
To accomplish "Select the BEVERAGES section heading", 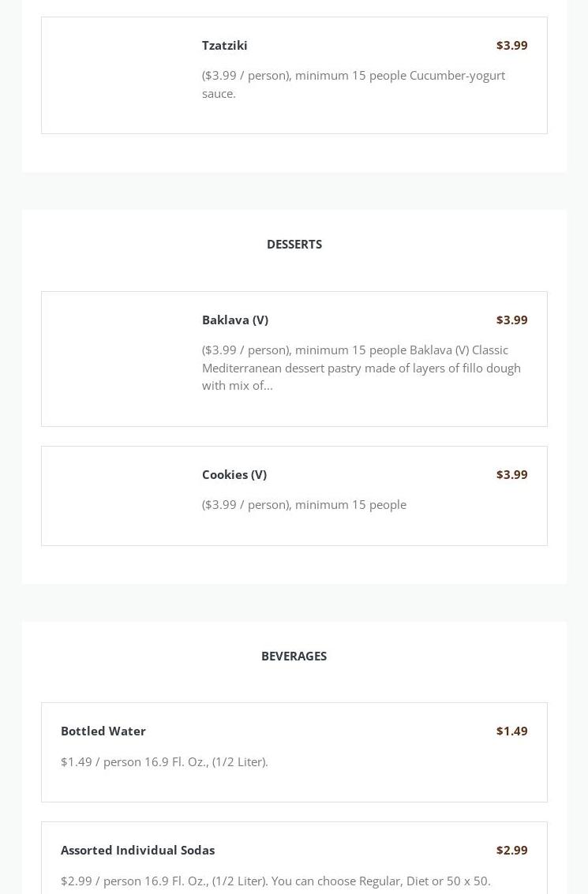I will tap(294, 656).
